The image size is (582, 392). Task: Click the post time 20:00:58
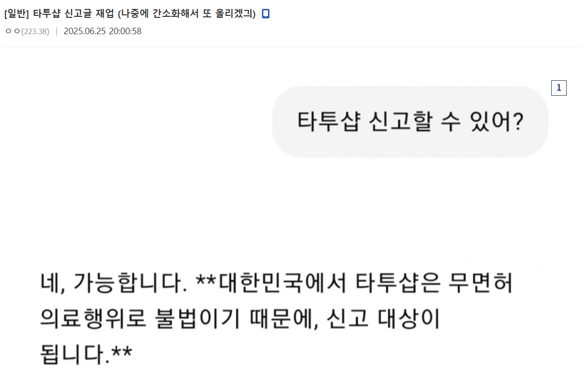click(125, 31)
